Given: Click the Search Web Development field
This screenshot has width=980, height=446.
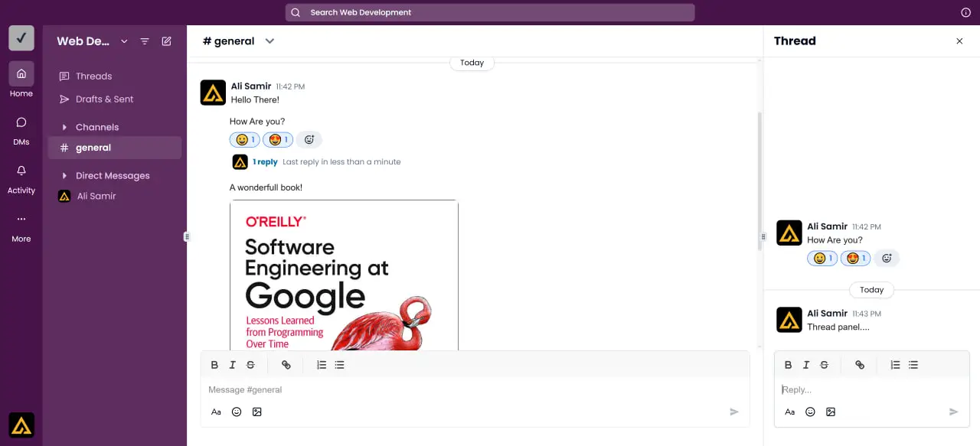Looking at the screenshot, I should pos(490,12).
